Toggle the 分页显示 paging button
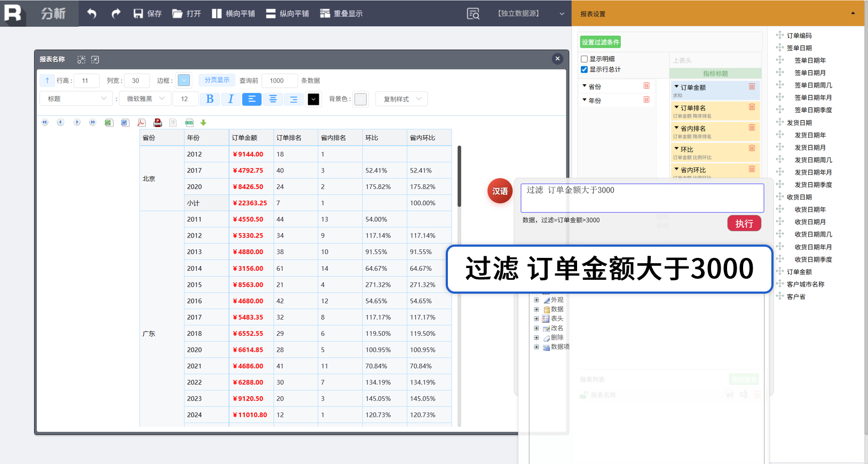Viewport: 868px width, 464px height. [x=217, y=80]
